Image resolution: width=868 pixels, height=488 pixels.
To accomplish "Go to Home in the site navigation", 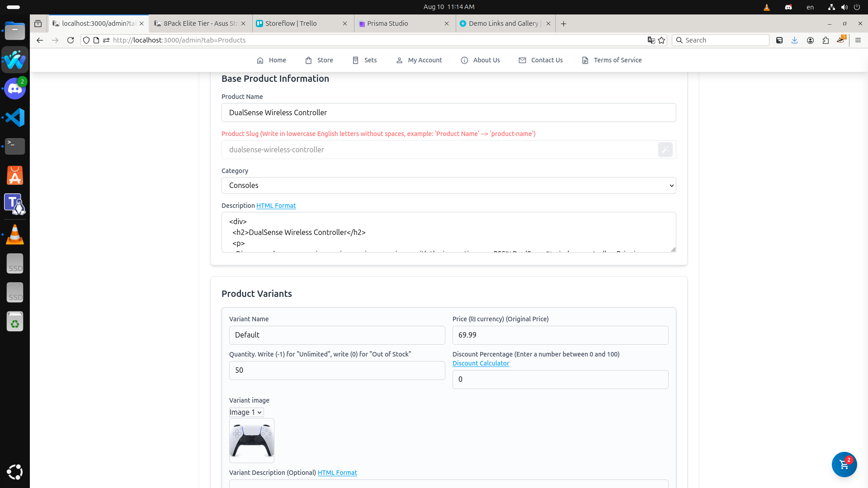I will (271, 60).
